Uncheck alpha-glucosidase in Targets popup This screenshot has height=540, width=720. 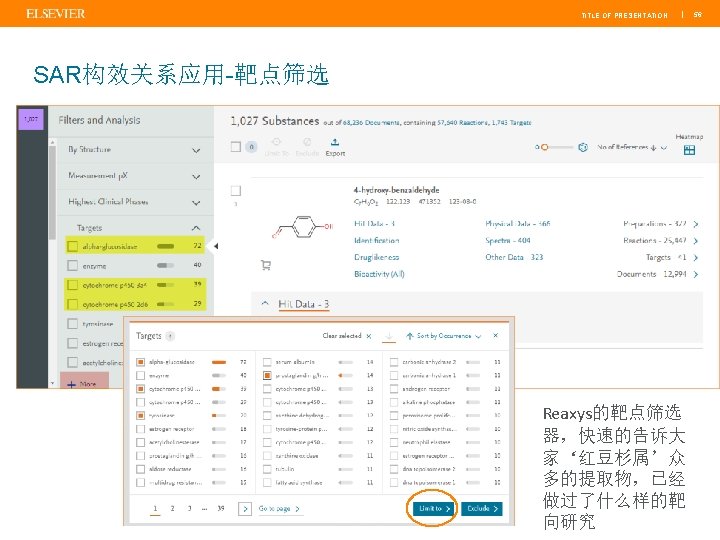point(141,362)
